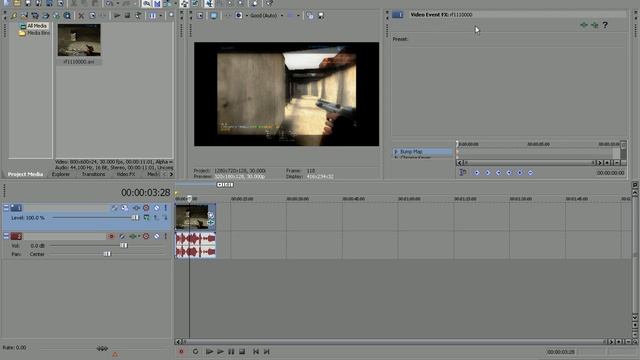Open Event Pan/Crop icon on the video clip
The height and width of the screenshot is (360, 640).
pos(211,215)
